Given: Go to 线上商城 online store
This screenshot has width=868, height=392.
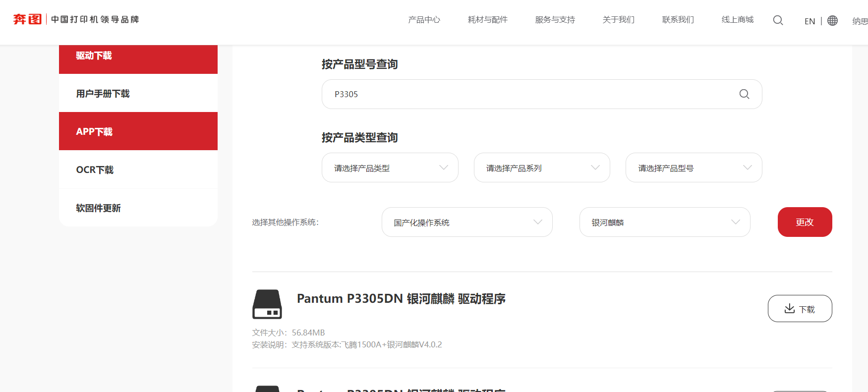Looking at the screenshot, I should 737,20.
